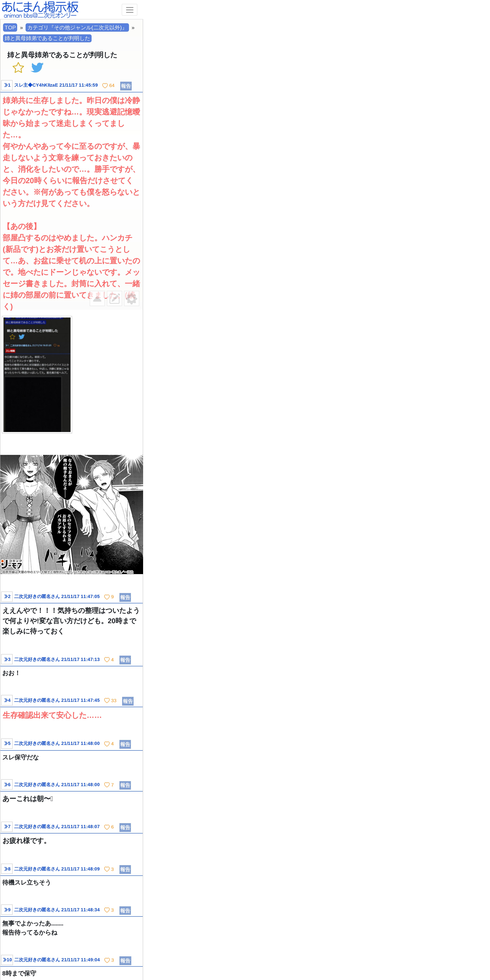Click reply anchor >>5

(7, 743)
